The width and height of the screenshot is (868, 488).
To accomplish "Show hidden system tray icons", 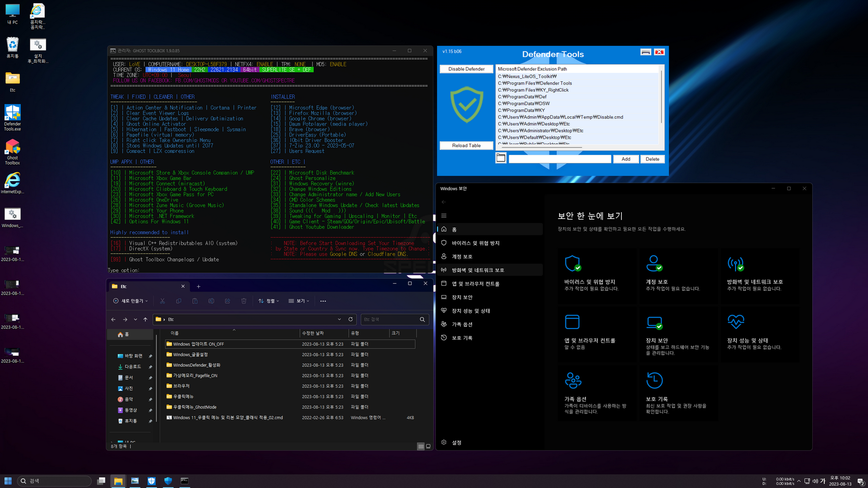I will pyautogui.click(x=799, y=481).
